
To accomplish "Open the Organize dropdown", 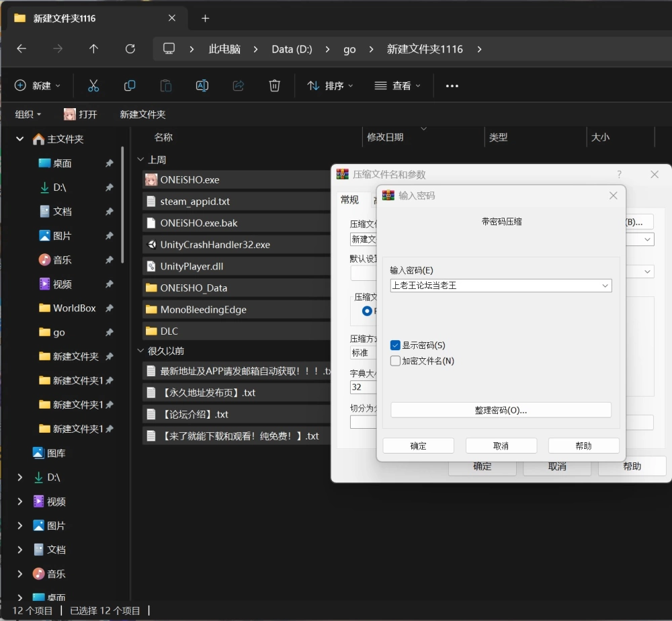I will coord(28,114).
